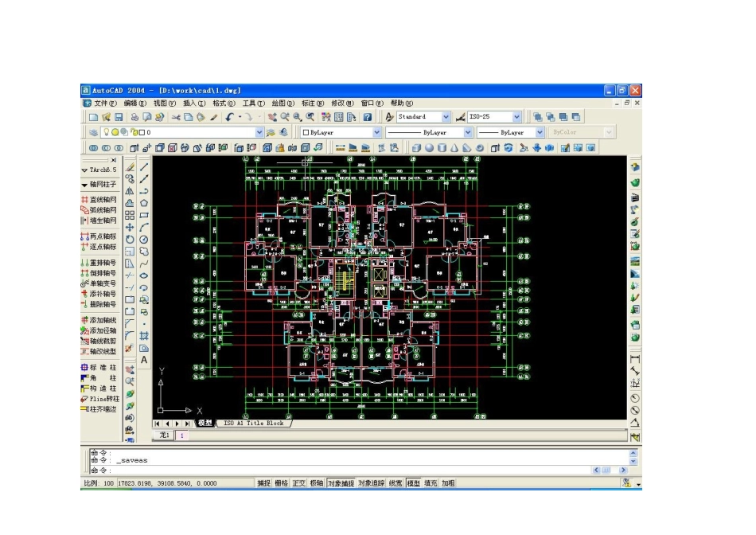Screen dimensions: 756x535
Task: Click 添加轴线 in TArch panel
Action: click(99, 320)
